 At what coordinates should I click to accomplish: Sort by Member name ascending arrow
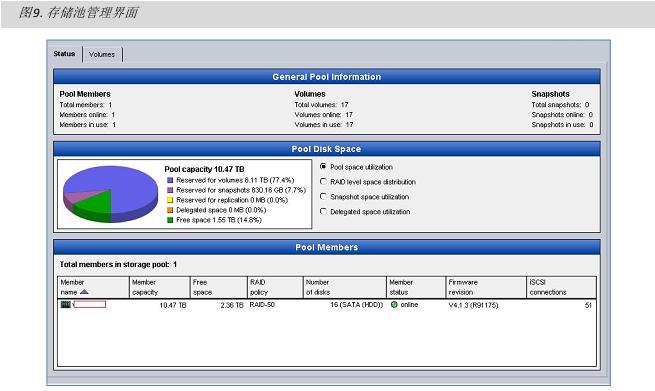pos(84,292)
